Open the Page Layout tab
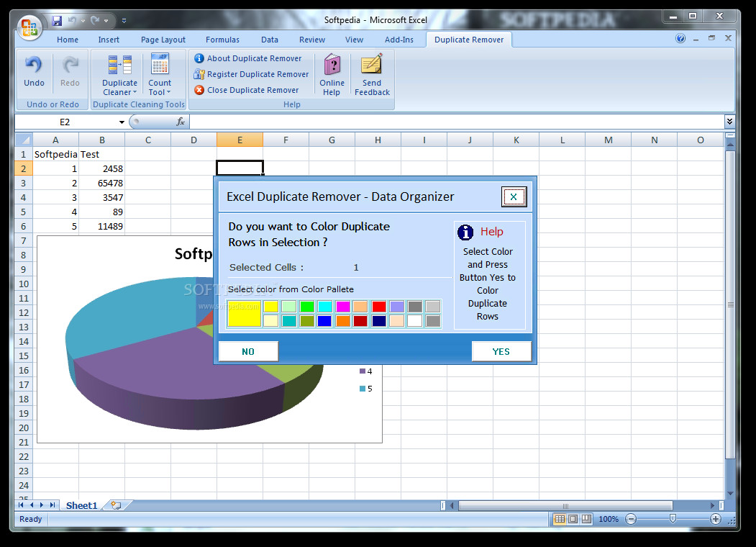This screenshot has width=756, height=547. (163, 40)
